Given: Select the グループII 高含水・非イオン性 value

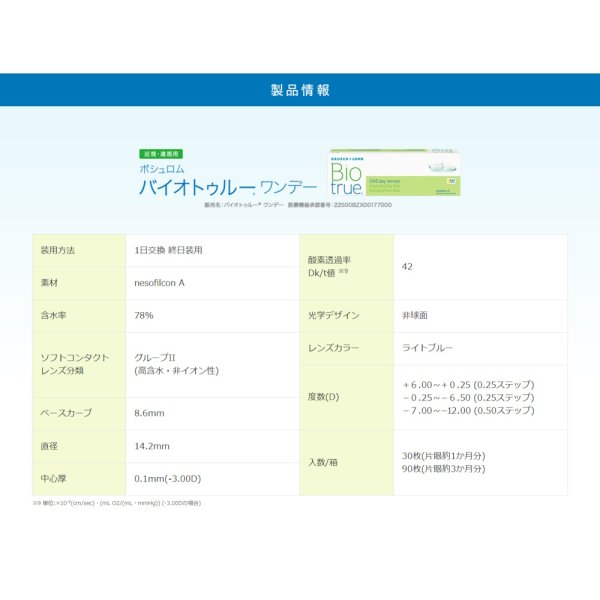Looking at the screenshot, I should (176, 364).
